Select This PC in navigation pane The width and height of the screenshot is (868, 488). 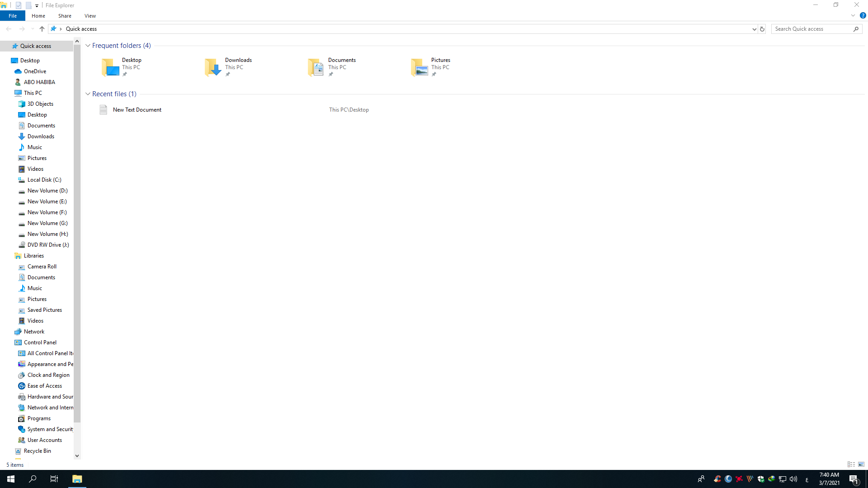click(33, 93)
